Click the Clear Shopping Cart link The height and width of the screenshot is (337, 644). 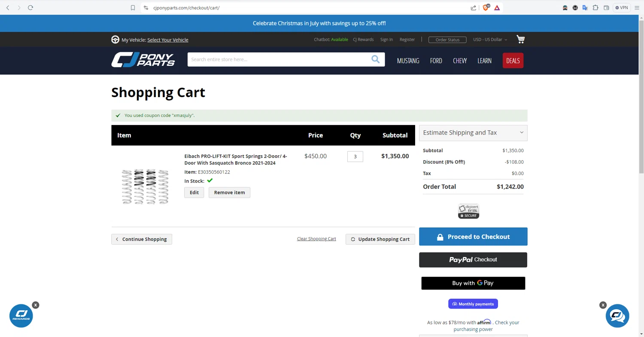pyautogui.click(x=316, y=239)
